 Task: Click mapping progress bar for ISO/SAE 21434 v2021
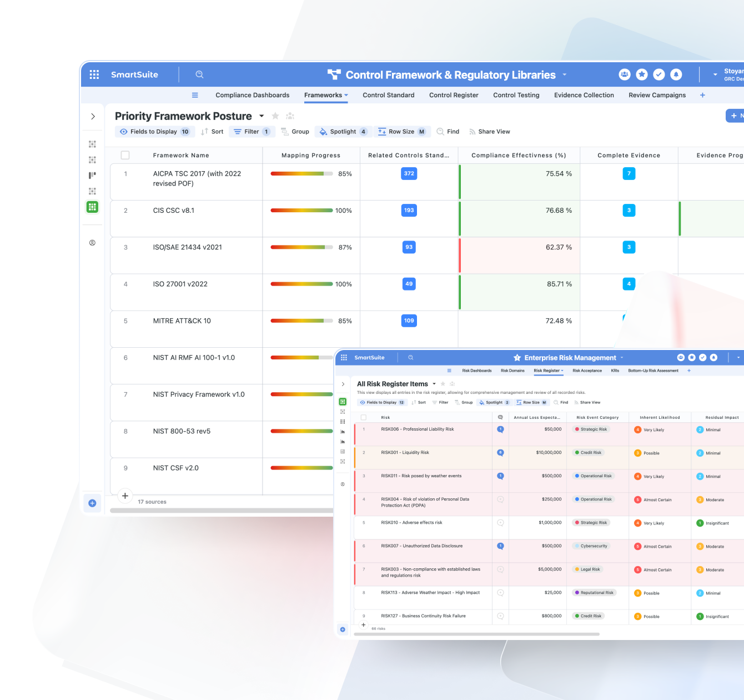coord(301,247)
